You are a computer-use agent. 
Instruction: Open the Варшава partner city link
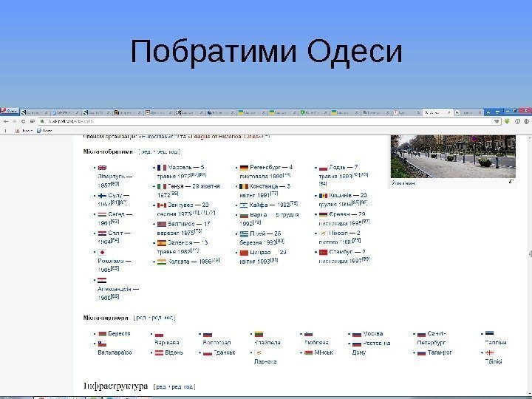(x=166, y=343)
